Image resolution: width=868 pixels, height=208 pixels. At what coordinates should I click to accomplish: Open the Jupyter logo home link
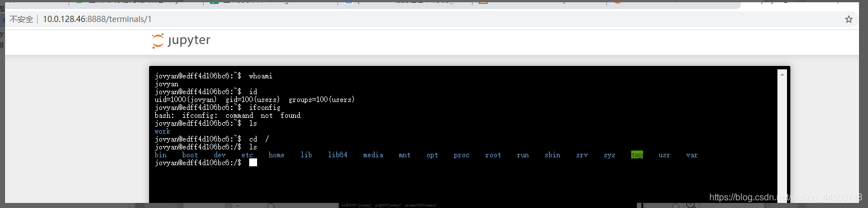(x=181, y=41)
